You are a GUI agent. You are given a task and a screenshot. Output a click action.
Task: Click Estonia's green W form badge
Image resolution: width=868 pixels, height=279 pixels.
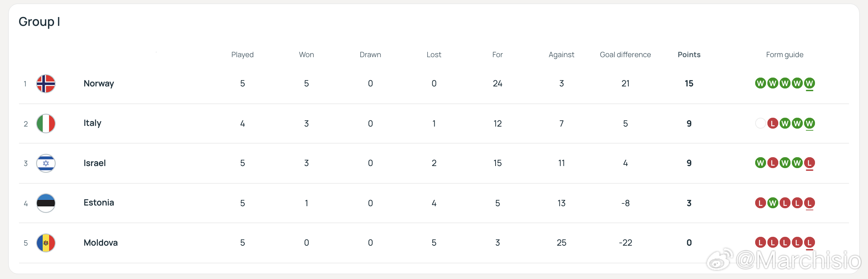[773, 203]
